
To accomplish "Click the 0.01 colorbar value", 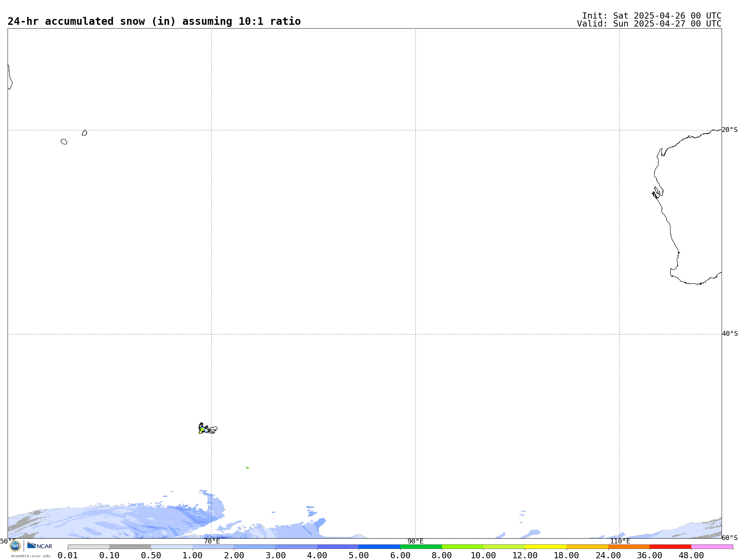I will [x=68, y=556].
